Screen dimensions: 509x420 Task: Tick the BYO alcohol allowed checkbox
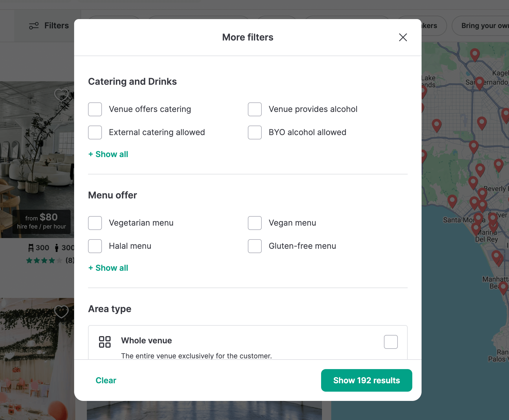[x=255, y=132]
